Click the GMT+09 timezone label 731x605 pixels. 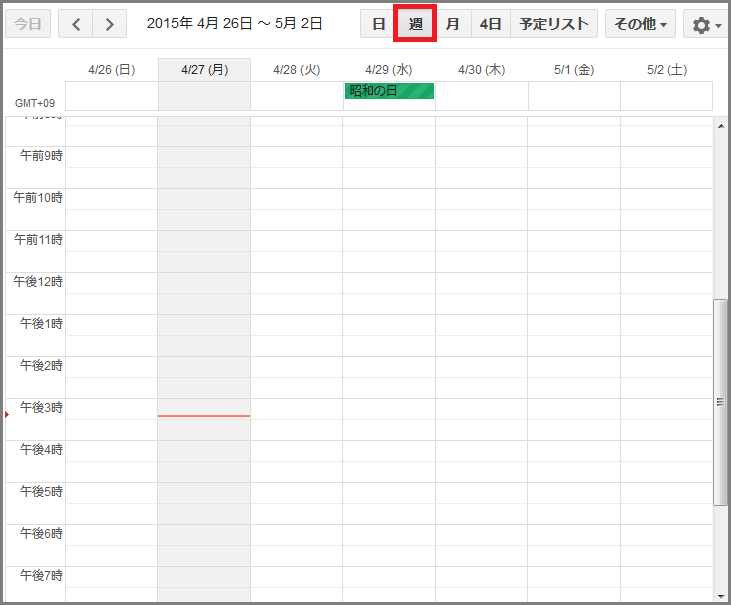click(x=35, y=103)
